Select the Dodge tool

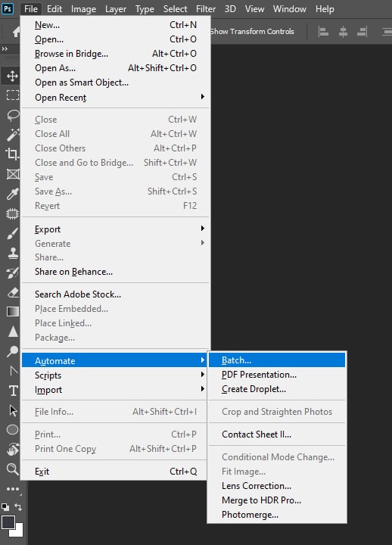[13, 351]
